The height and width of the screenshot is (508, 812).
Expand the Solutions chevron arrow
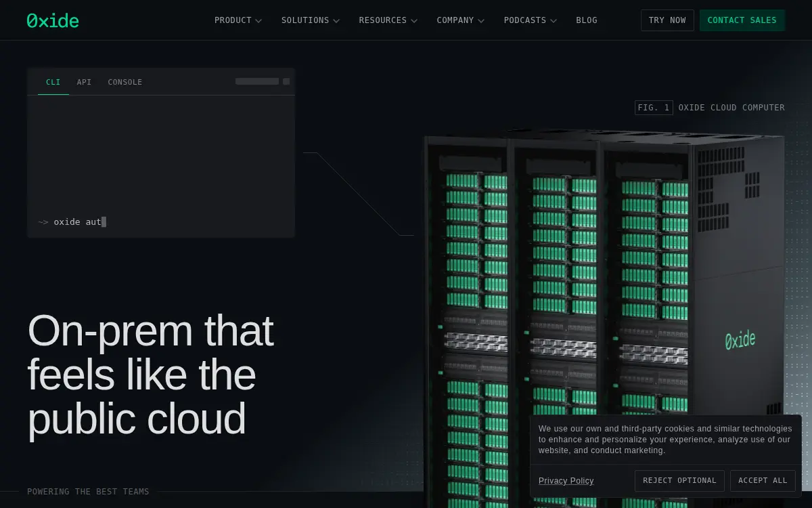click(x=336, y=21)
